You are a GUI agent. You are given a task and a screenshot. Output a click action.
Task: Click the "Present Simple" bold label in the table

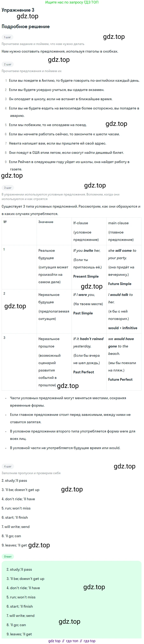(86, 276)
